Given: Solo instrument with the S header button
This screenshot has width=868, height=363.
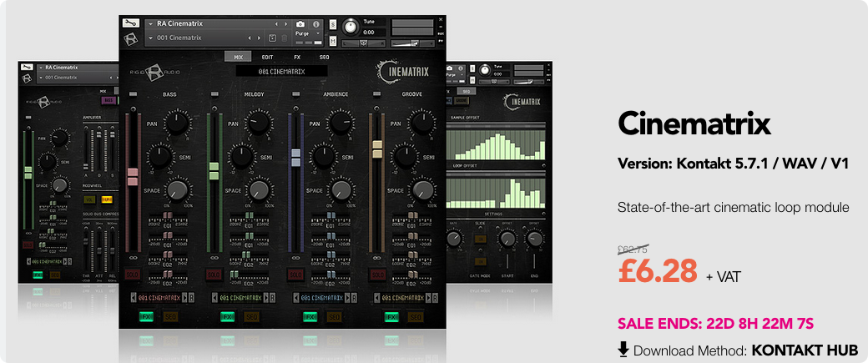Looking at the screenshot, I should coord(333,24).
